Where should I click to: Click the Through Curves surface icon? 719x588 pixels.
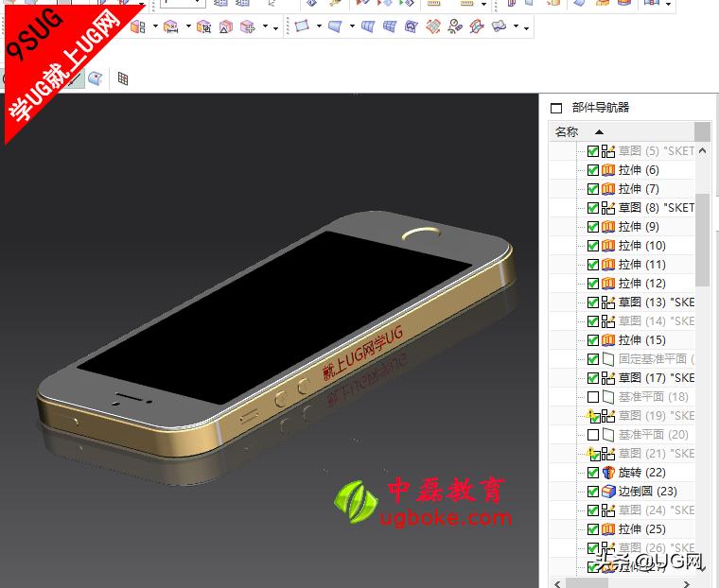click(368, 27)
